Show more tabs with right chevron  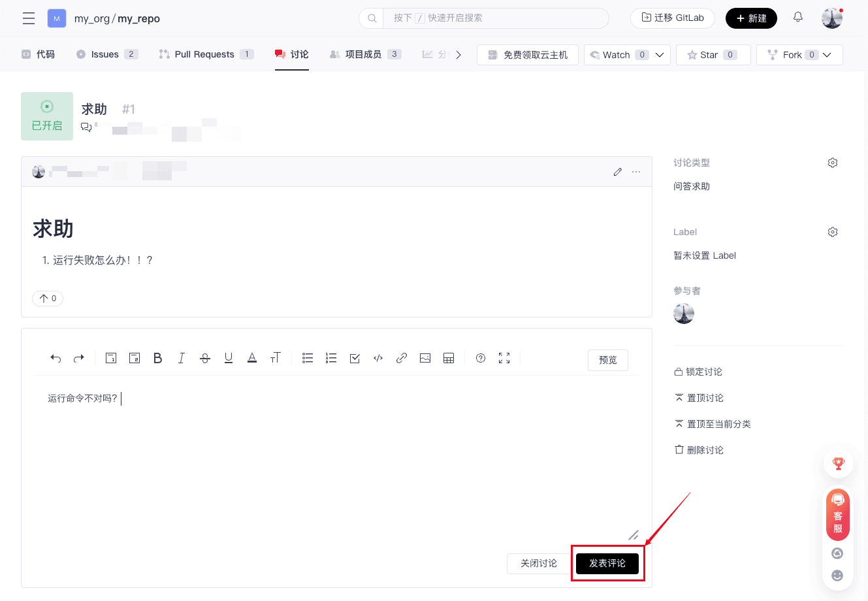458,55
